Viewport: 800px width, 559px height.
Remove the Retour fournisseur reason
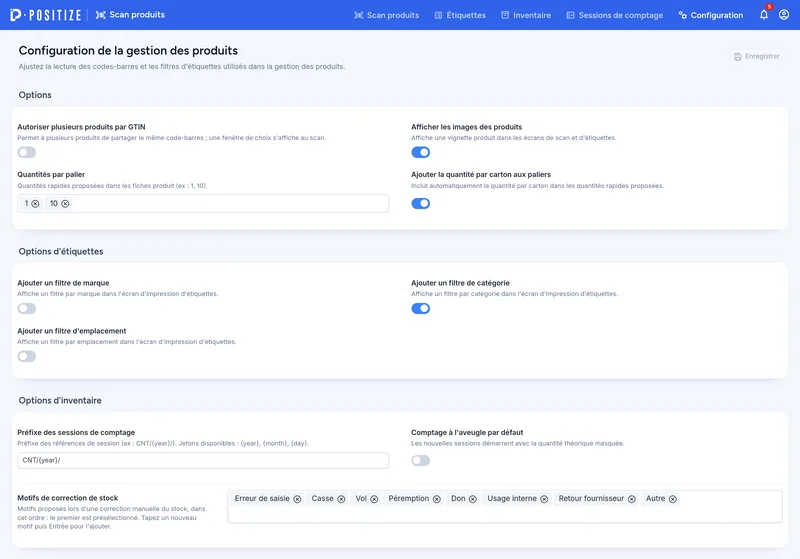[x=632, y=499]
